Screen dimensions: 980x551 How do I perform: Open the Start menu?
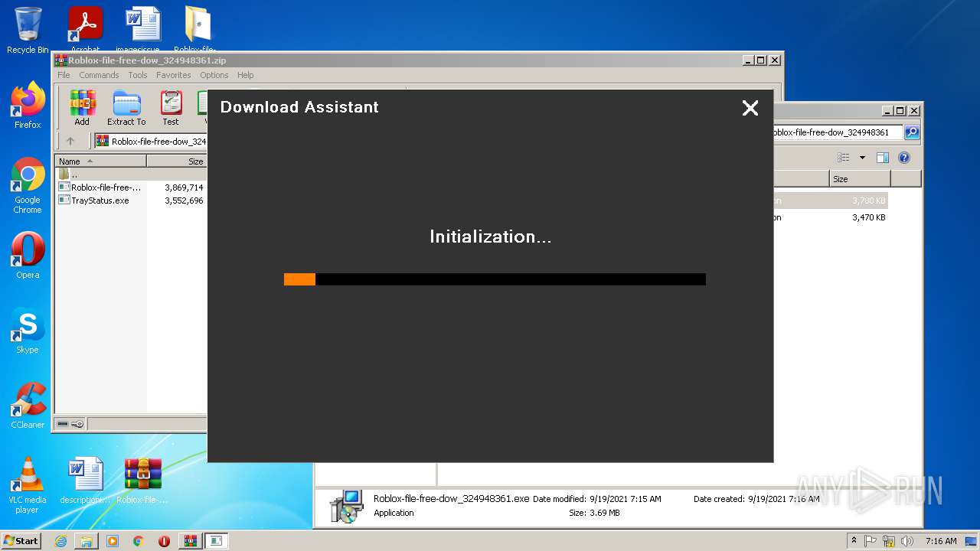coord(21,540)
